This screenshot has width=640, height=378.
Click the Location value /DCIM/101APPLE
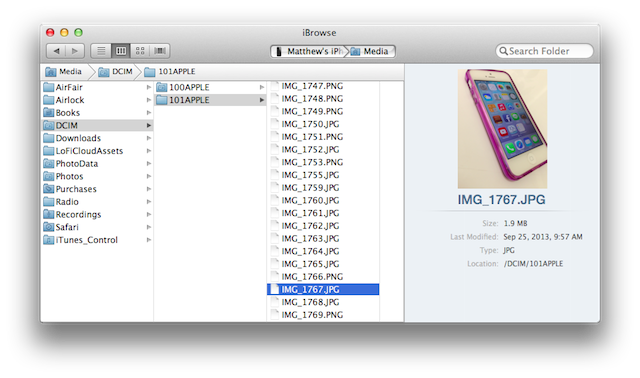pos(533,264)
